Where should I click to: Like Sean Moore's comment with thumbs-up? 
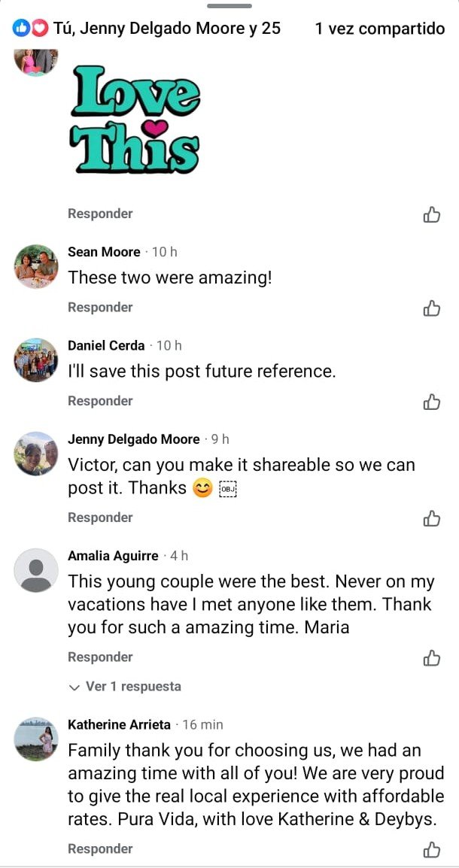[x=432, y=308]
